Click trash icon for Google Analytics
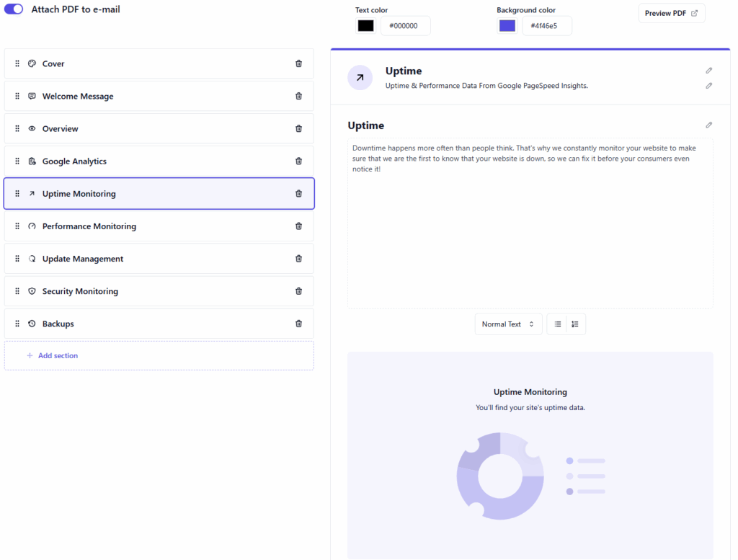This screenshot has height=560, width=738. click(298, 161)
